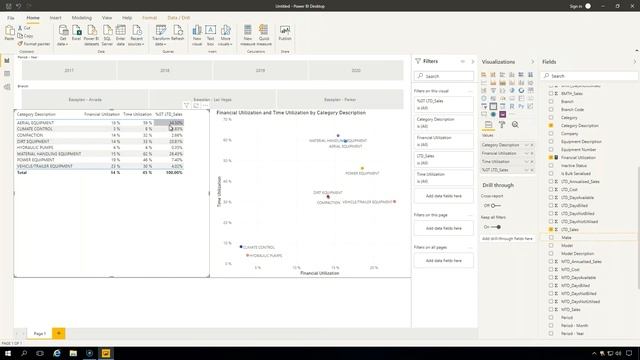
Task: Open the Fields well pane icon
Action: [488, 124]
